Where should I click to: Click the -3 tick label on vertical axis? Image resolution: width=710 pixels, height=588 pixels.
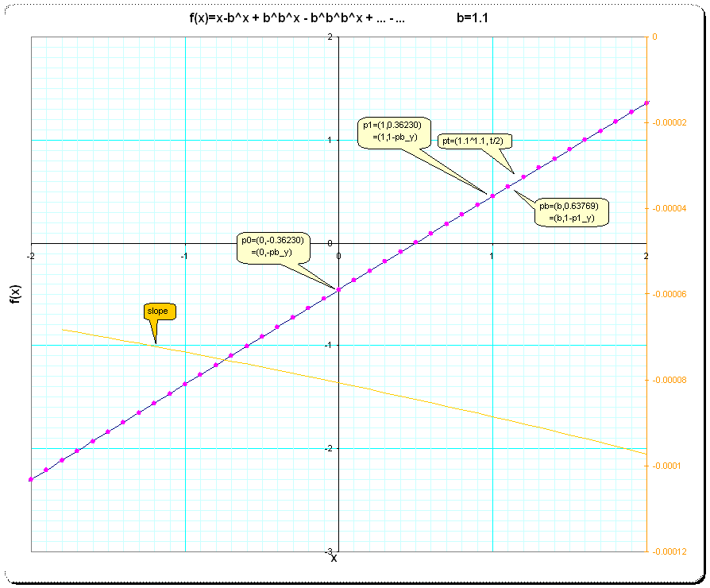[330, 551]
